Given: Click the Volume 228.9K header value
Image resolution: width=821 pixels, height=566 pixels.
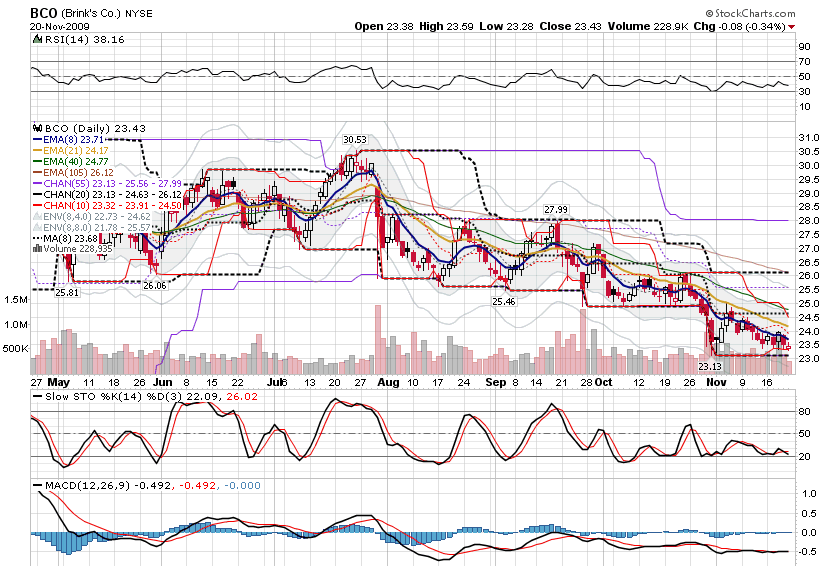Looking at the screenshot, I should click(x=648, y=26).
